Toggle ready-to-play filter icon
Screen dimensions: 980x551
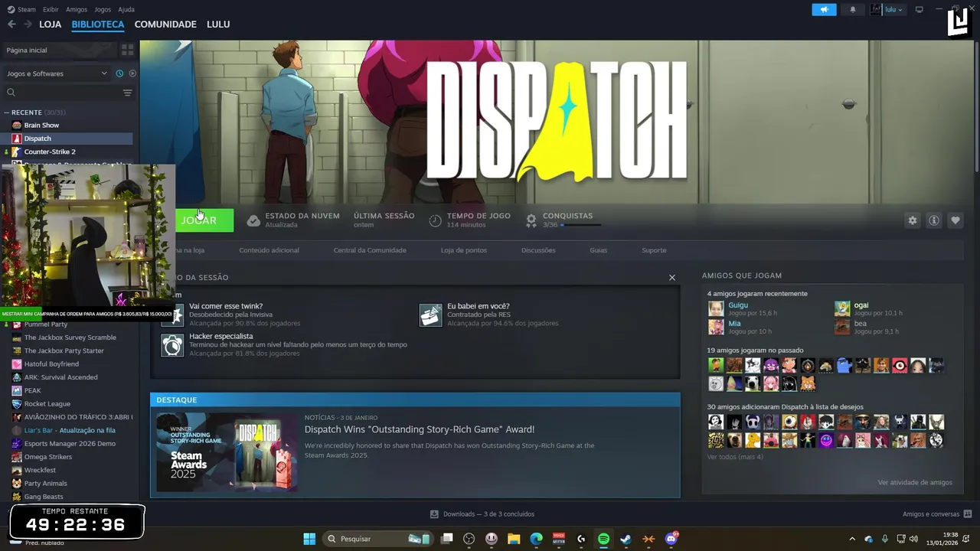coord(132,73)
